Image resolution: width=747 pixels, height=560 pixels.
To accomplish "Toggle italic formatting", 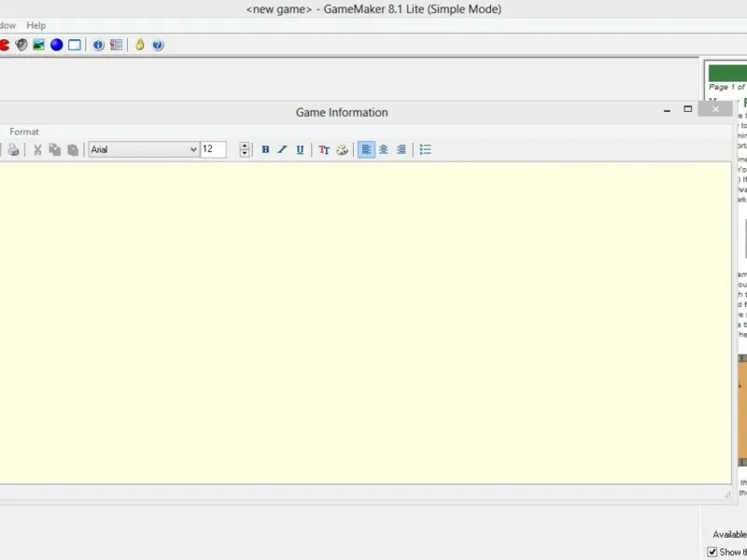I will 283,149.
